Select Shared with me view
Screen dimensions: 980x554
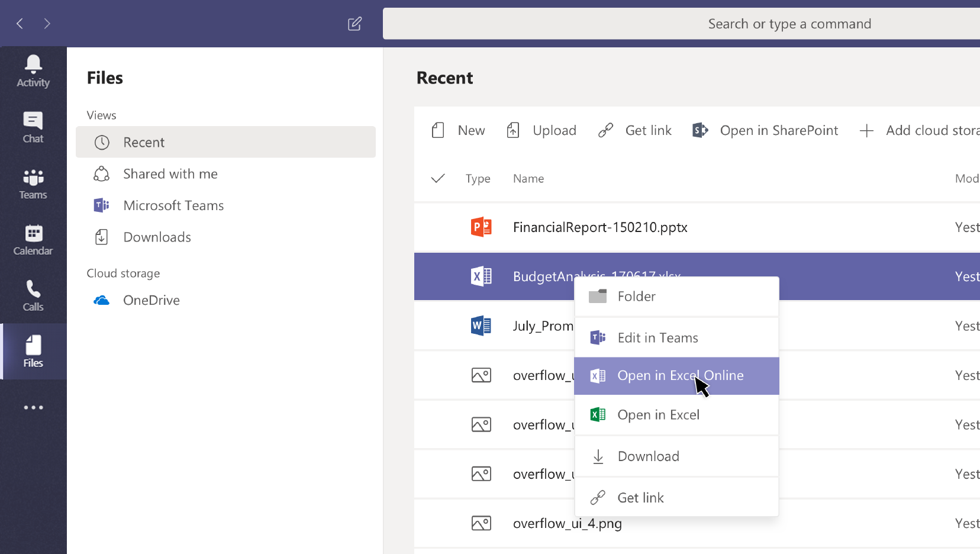[170, 174]
